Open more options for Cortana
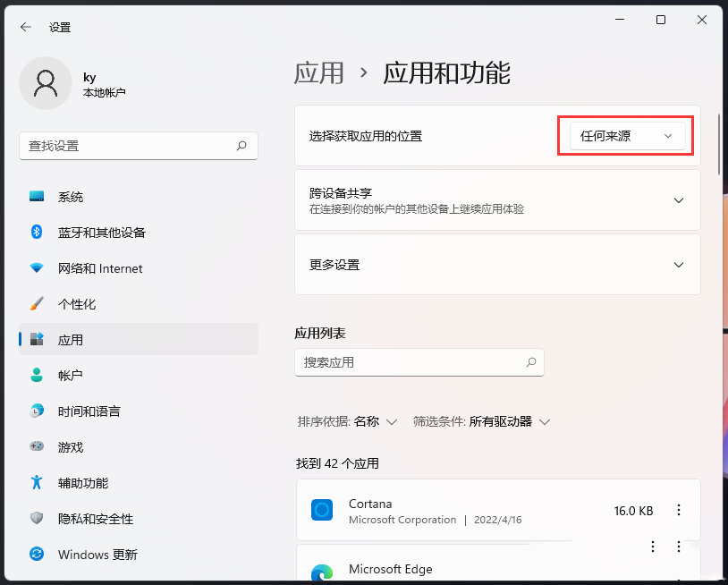The width and height of the screenshot is (728, 585). click(679, 510)
